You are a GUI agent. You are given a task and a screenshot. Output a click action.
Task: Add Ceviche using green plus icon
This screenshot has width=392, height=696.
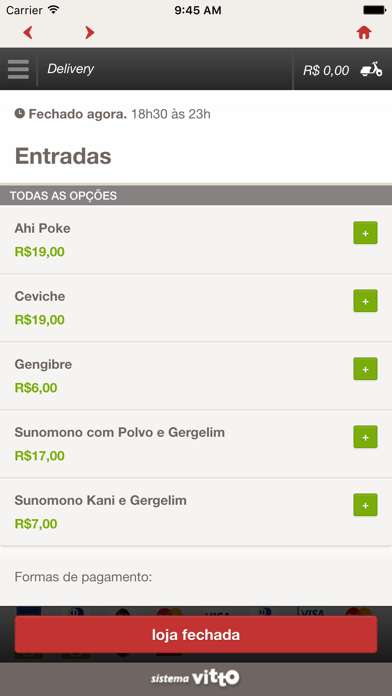point(365,301)
